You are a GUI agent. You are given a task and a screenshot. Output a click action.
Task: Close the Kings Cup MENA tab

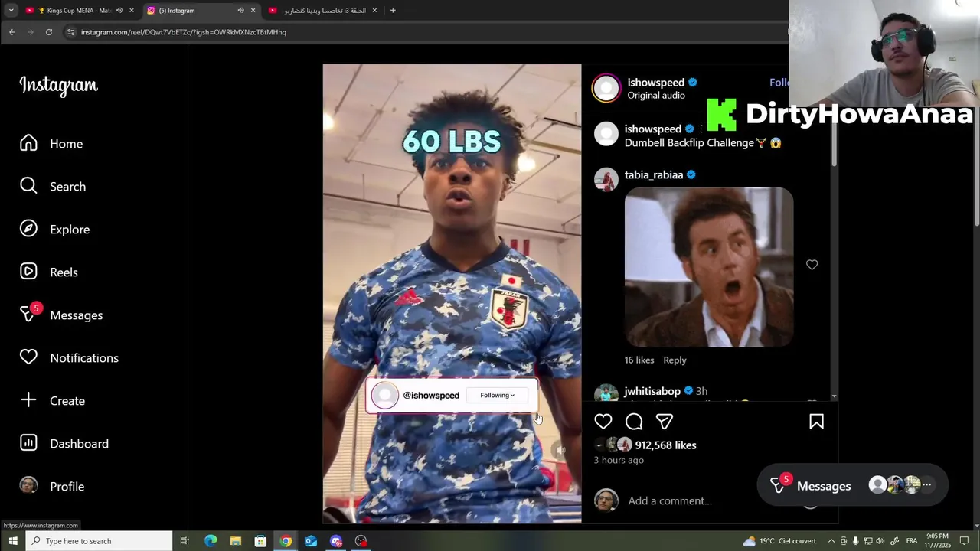point(131,11)
